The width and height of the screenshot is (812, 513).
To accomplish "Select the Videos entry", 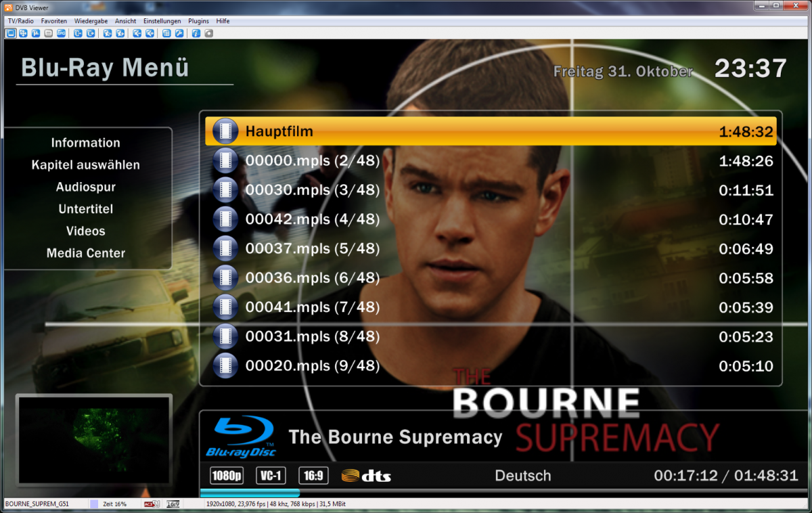I will [86, 231].
